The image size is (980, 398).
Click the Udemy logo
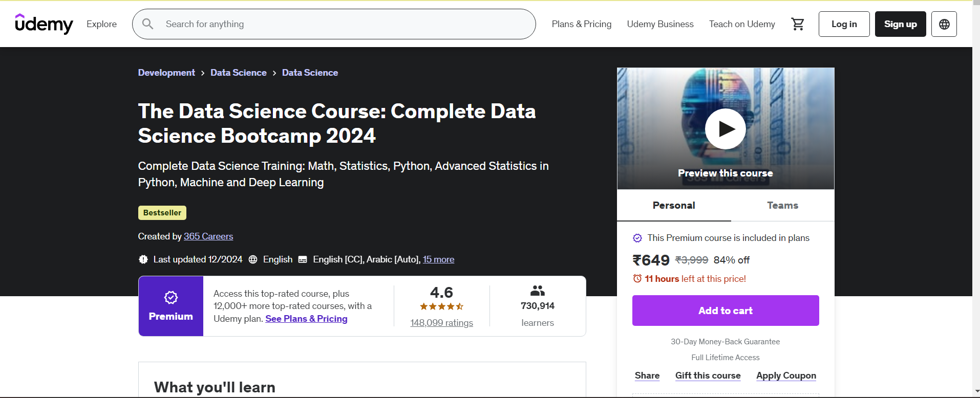(44, 24)
